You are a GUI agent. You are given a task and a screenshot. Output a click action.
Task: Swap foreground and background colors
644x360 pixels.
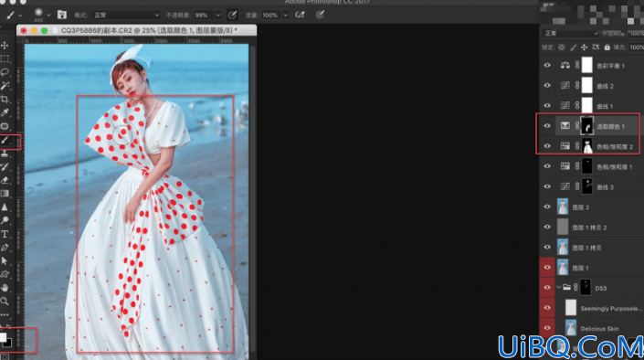tap(9, 327)
